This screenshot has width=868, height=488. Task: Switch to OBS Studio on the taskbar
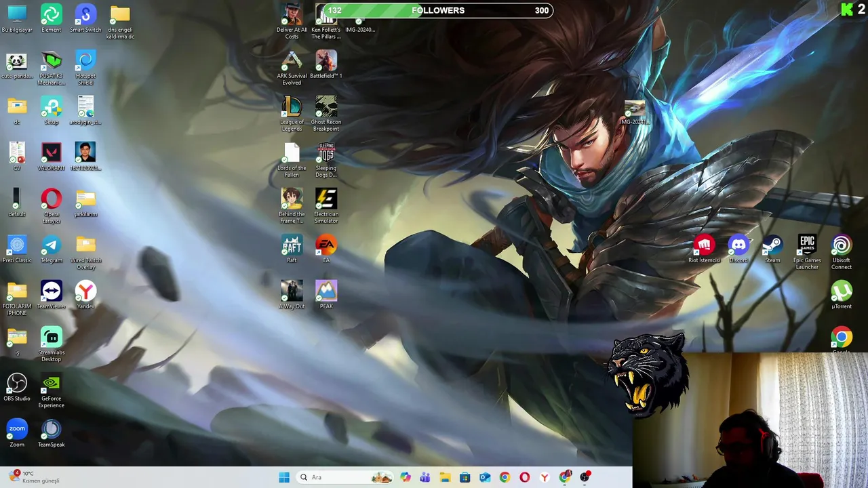point(585,477)
